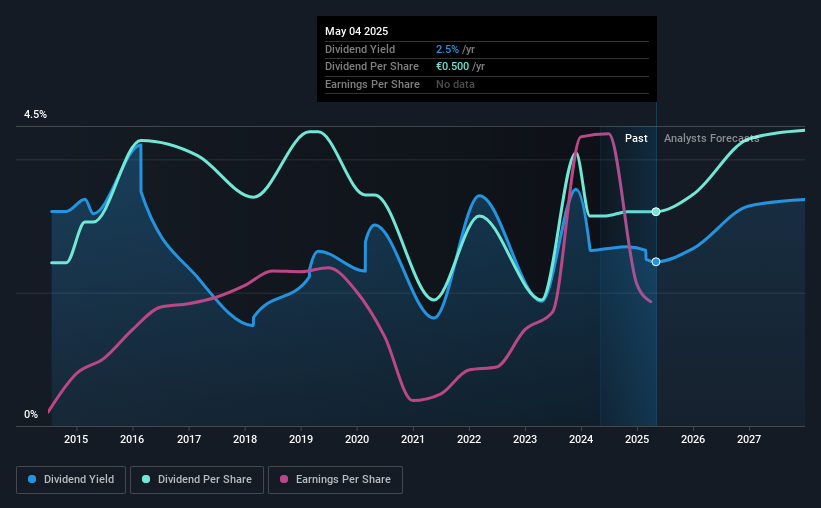Click the €0.500 dividend per share value

(452, 67)
